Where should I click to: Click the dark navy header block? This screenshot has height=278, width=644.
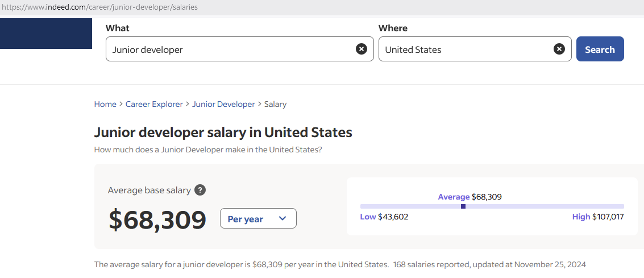45,34
